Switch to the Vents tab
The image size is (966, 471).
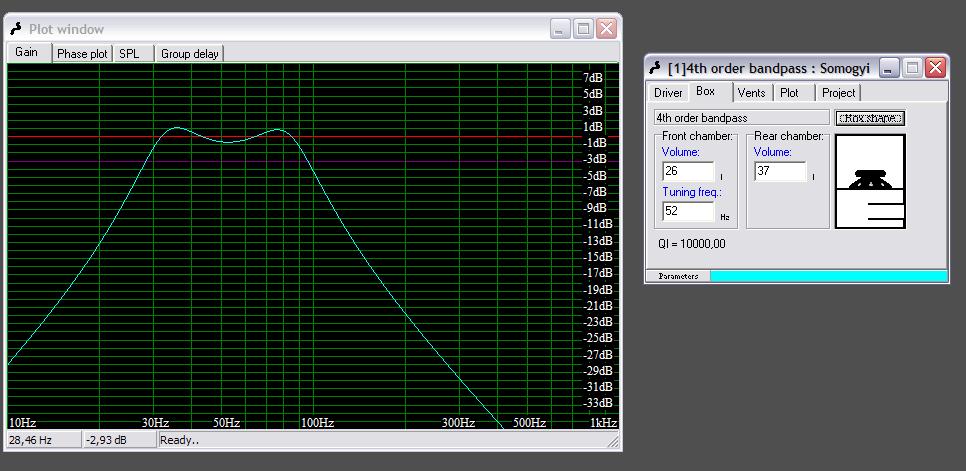pos(752,93)
